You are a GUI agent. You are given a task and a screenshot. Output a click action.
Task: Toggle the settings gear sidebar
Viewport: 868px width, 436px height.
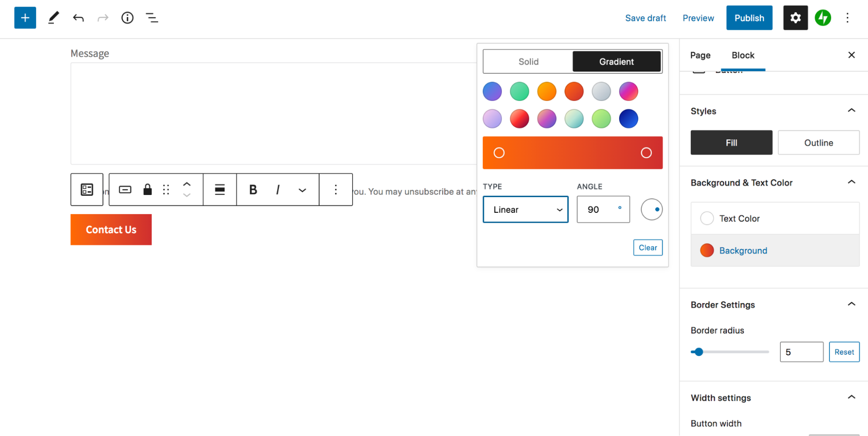point(795,18)
